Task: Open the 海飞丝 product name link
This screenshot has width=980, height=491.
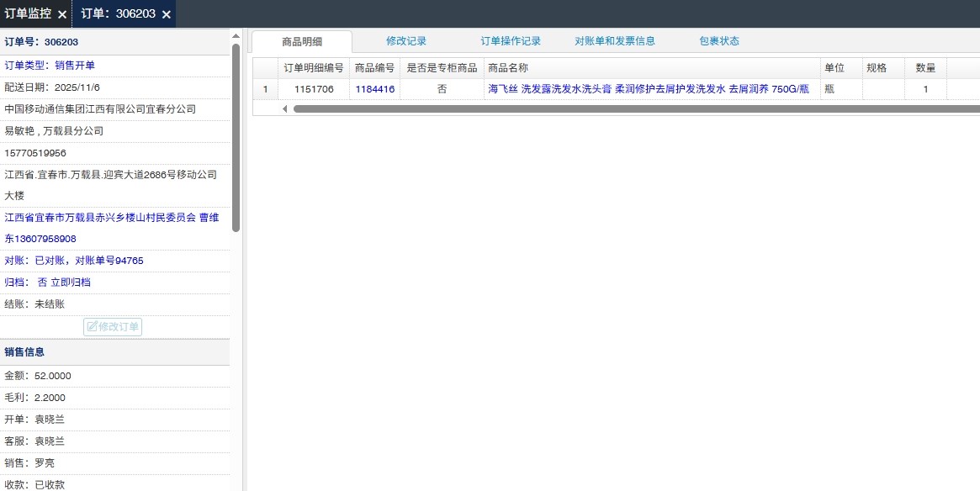Action: click(649, 88)
